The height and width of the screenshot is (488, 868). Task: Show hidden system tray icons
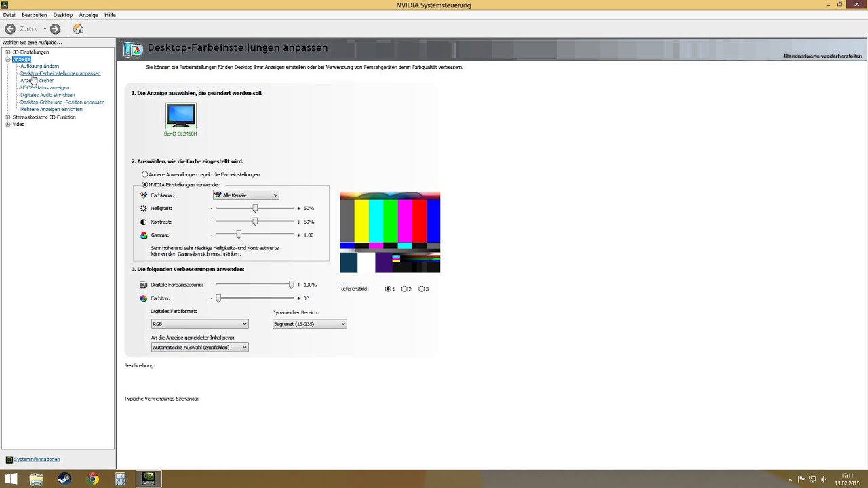pos(791,479)
